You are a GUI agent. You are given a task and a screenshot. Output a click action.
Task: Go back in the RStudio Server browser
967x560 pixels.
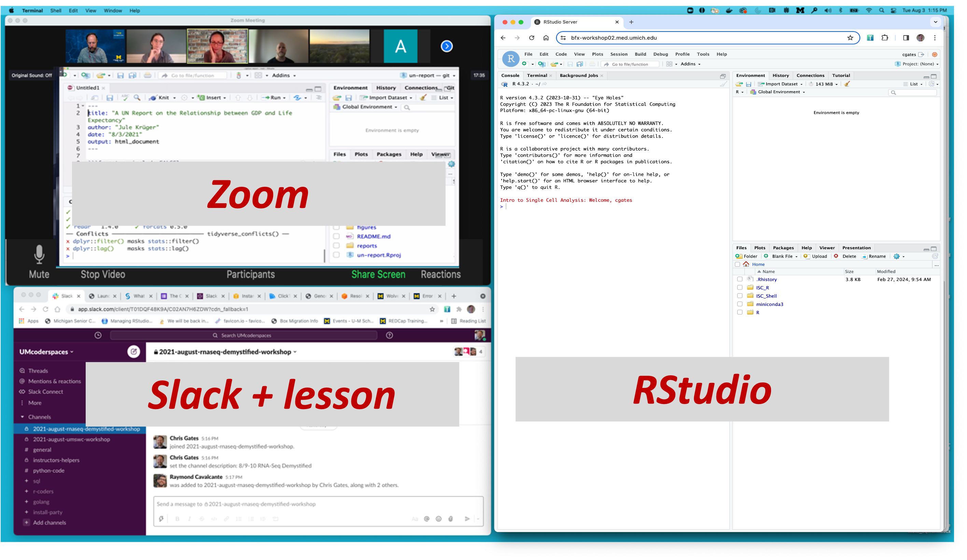[x=503, y=38]
